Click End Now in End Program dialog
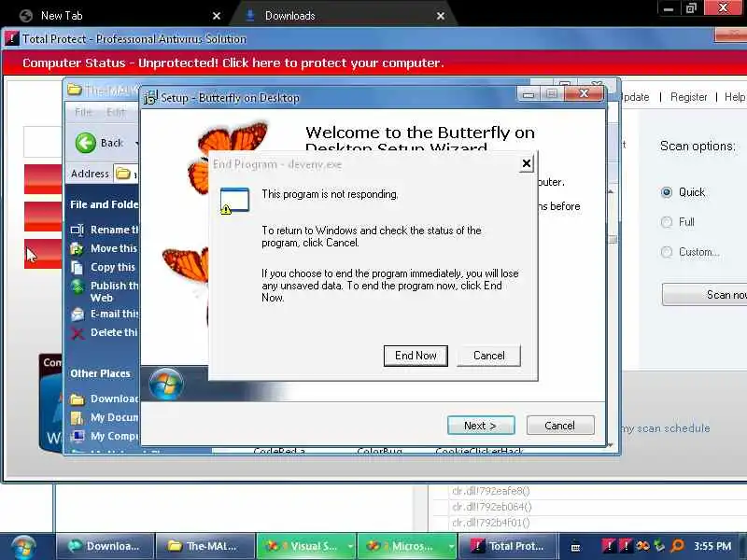 (x=416, y=356)
